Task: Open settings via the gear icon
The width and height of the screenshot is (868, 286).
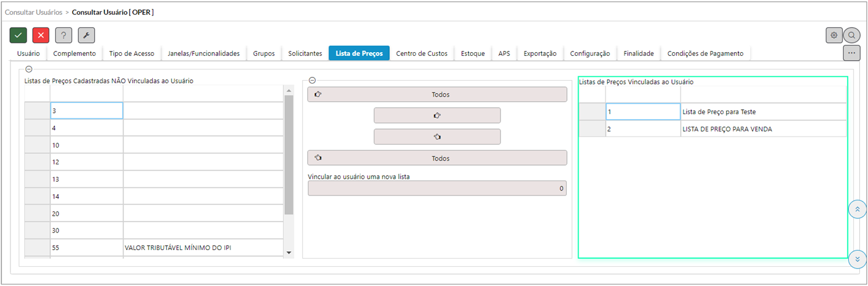Action: [834, 35]
